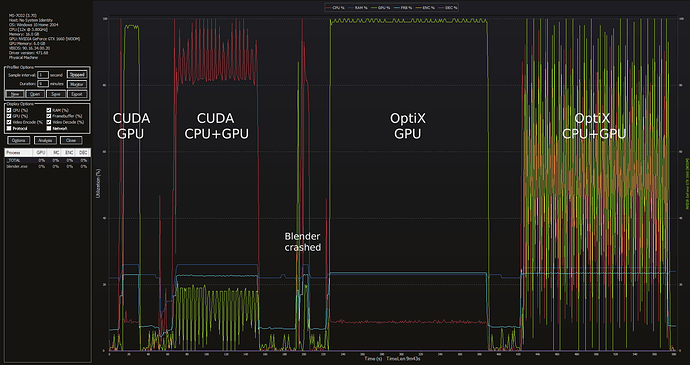Toggle the Video Encode (%) checkbox
Screen dimensions: 690x365
point(9,122)
